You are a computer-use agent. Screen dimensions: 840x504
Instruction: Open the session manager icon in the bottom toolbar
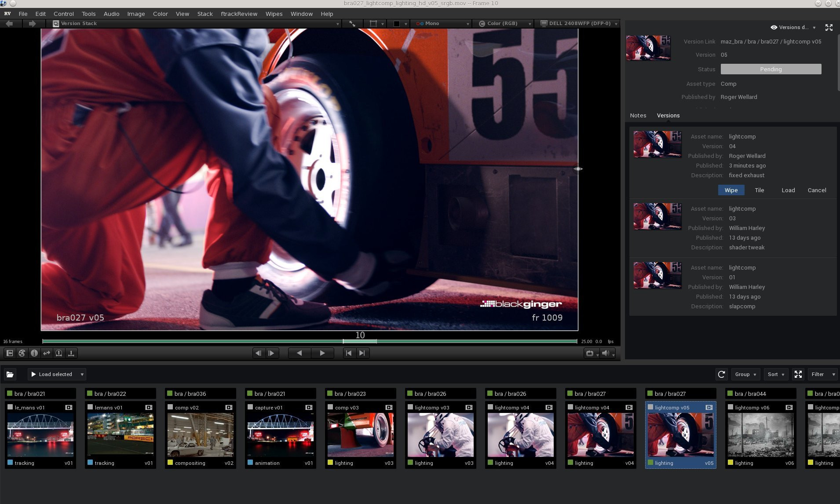click(x=10, y=353)
